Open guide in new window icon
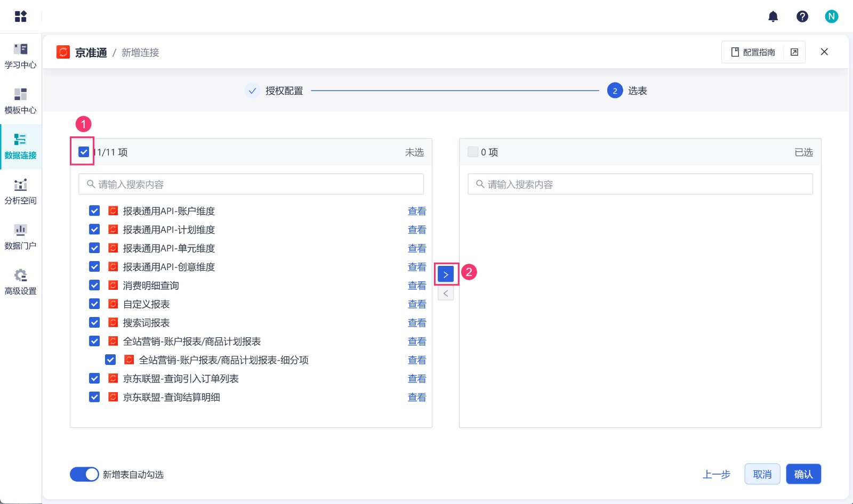The image size is (853, 504). coord(794,52)
